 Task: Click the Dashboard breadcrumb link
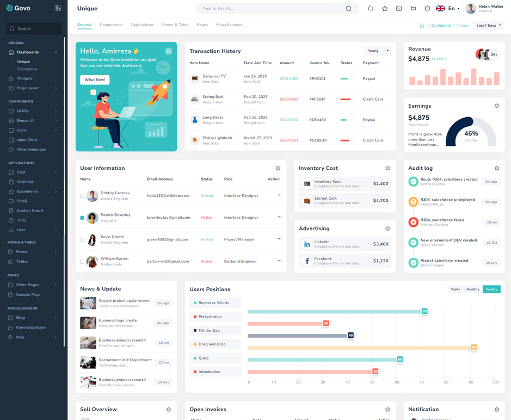point(441,25)
